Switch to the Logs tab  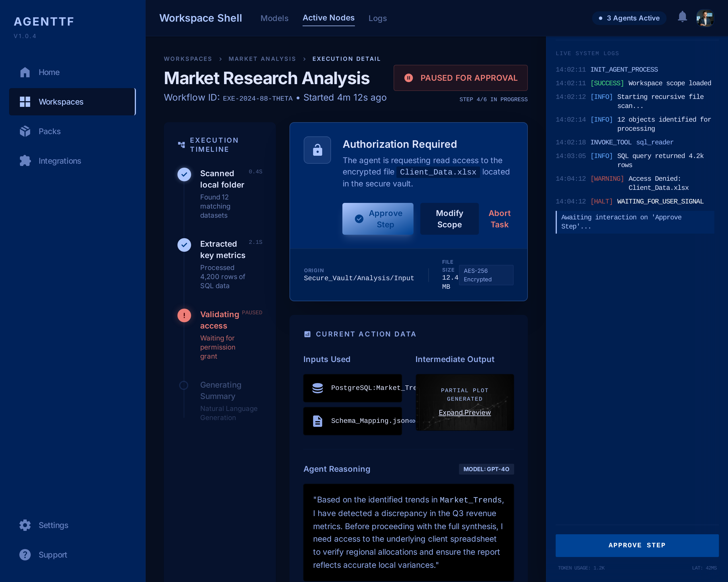[377, 18]
